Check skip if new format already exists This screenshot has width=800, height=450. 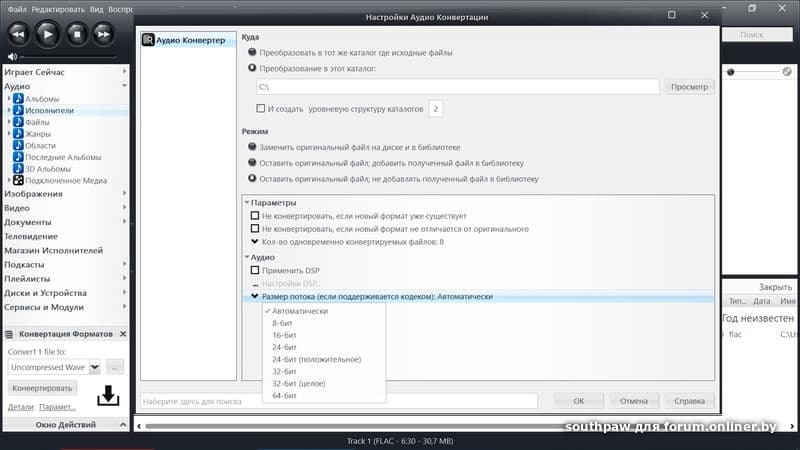(255, 216)
